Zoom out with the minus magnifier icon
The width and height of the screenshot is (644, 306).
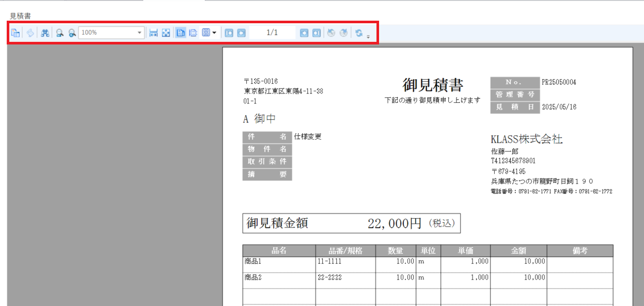[60, 33]
